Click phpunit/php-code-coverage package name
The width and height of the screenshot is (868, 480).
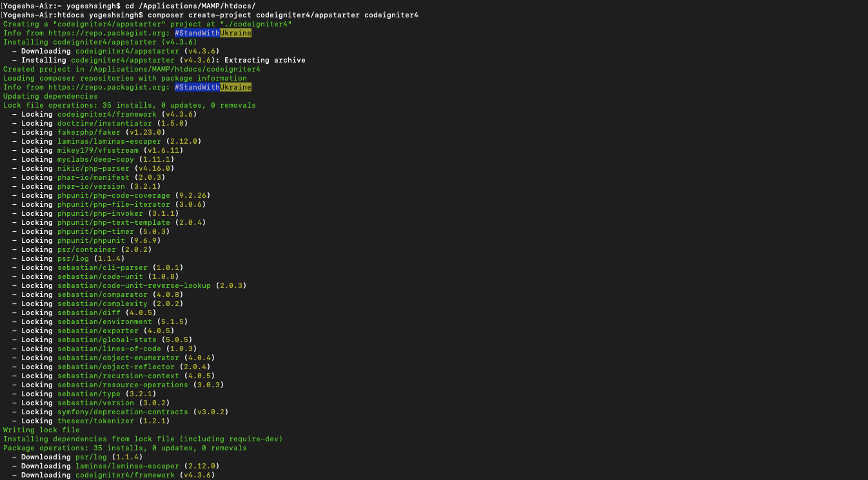point(114,195)
